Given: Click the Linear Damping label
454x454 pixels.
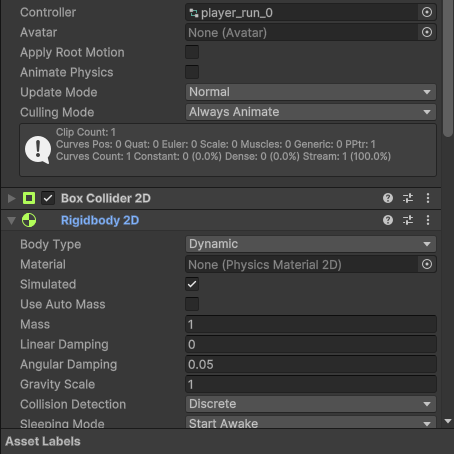Looking at the screenshot, I should (x=64, y=345).
